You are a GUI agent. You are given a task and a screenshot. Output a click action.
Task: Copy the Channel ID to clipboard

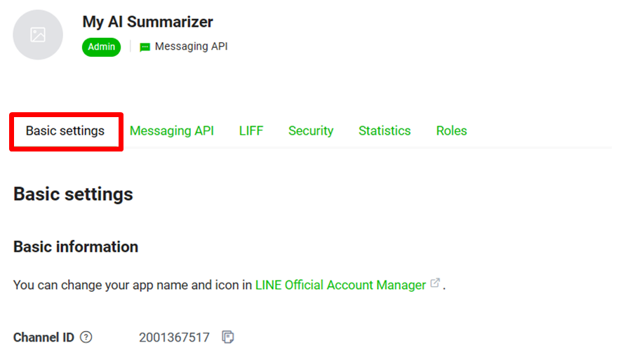coord(227,337)
